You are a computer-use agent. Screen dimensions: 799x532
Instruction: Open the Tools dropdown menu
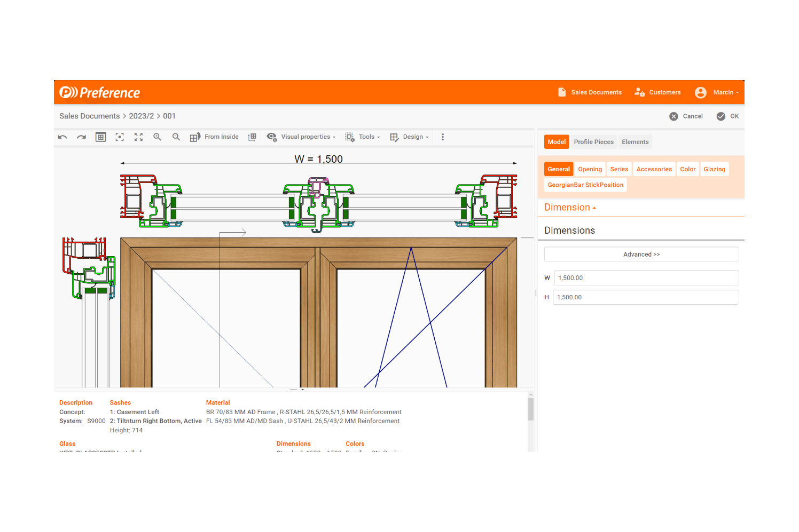point(363,137)
